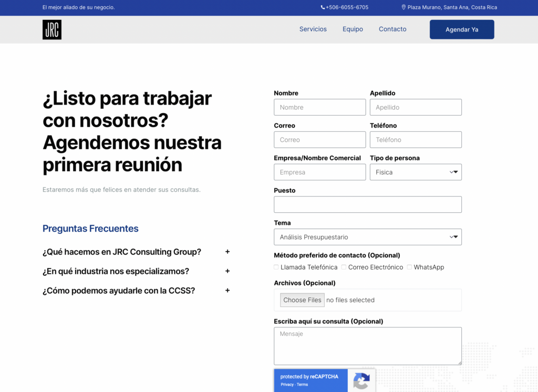Image resolution: width=538 pixels, height=392 pixels.
Task: Click the Plaza Murano, Santa Ana address link
Action: coord(452,7)
